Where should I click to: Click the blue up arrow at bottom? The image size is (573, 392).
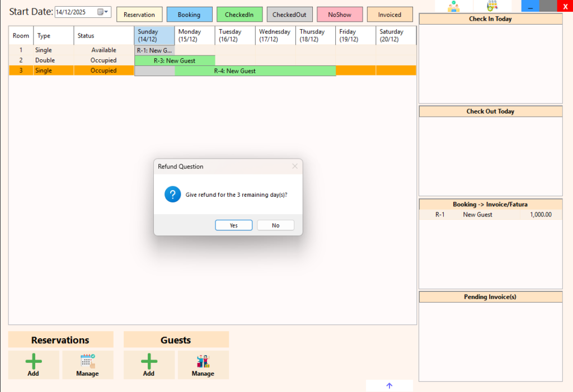point(389,386)
